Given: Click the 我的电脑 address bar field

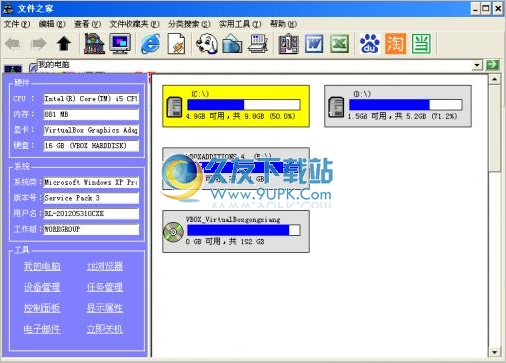Looking at the screenshot, I should click(255, 65).
